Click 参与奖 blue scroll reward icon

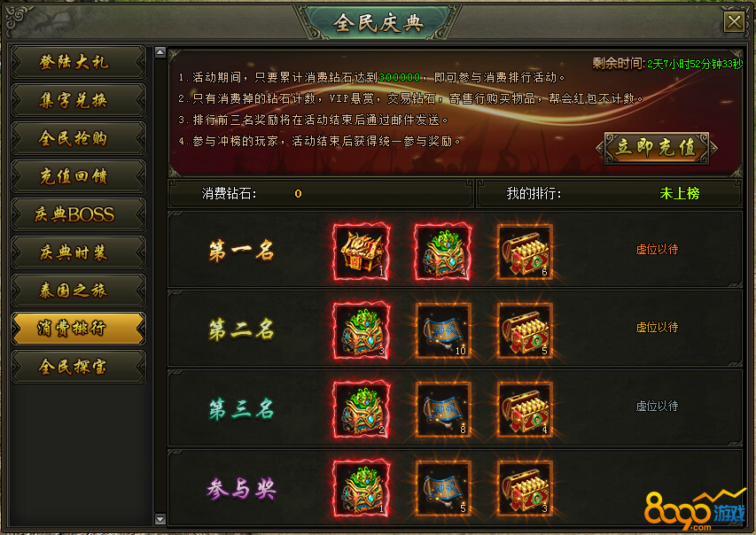443,488
